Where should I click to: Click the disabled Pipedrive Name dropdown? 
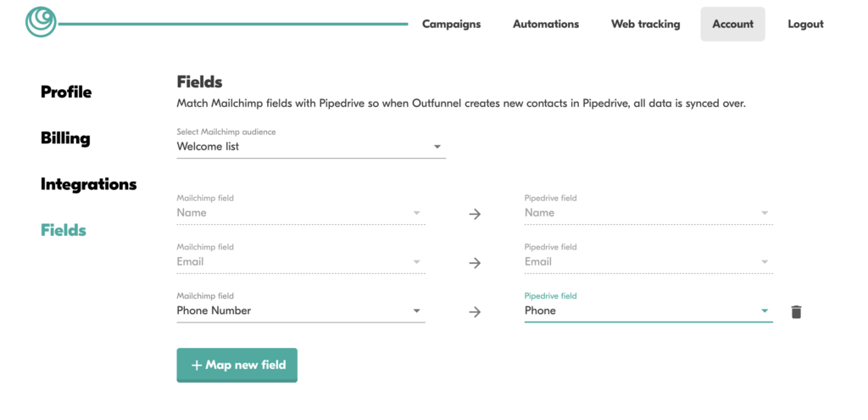tap(648, 213)
